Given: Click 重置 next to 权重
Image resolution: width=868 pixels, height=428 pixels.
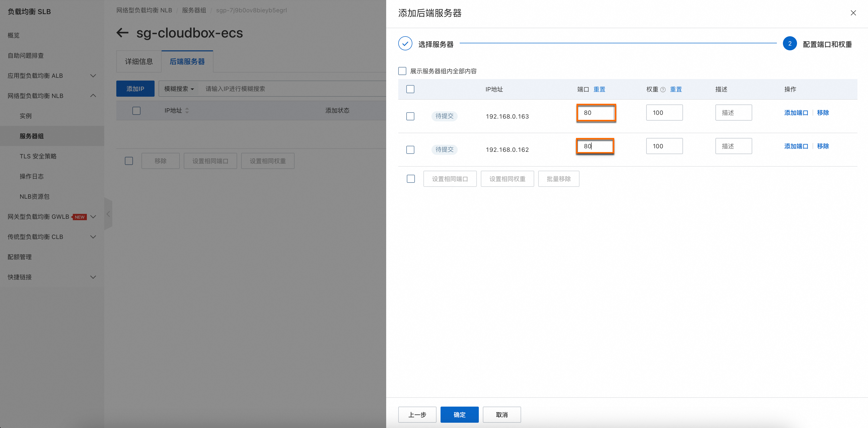Looking at the screenshot, I should 676,89.
